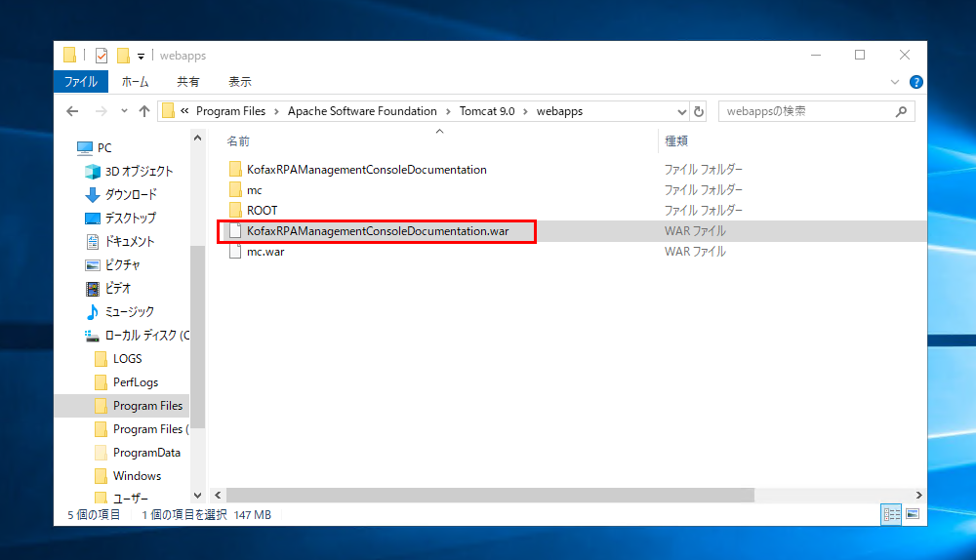976x560 pixels.
Task: Open the Windows folder in the tree
Action: pyautogui.click(x=137, y=476)
